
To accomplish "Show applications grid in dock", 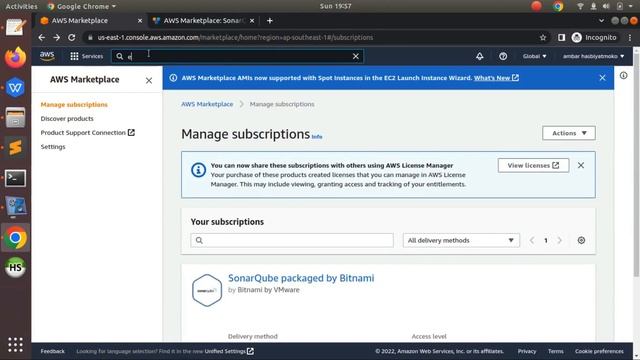I will [x=15, y=345].
